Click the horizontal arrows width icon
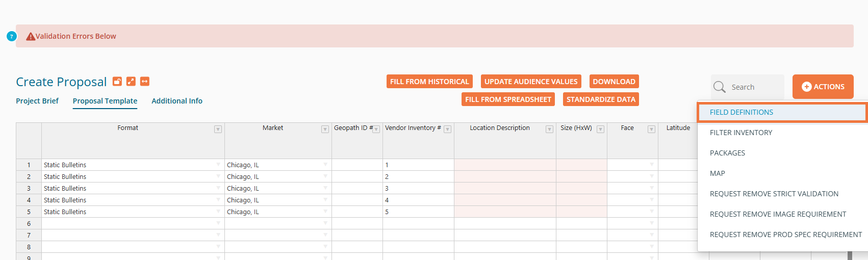 click(145, 82)
